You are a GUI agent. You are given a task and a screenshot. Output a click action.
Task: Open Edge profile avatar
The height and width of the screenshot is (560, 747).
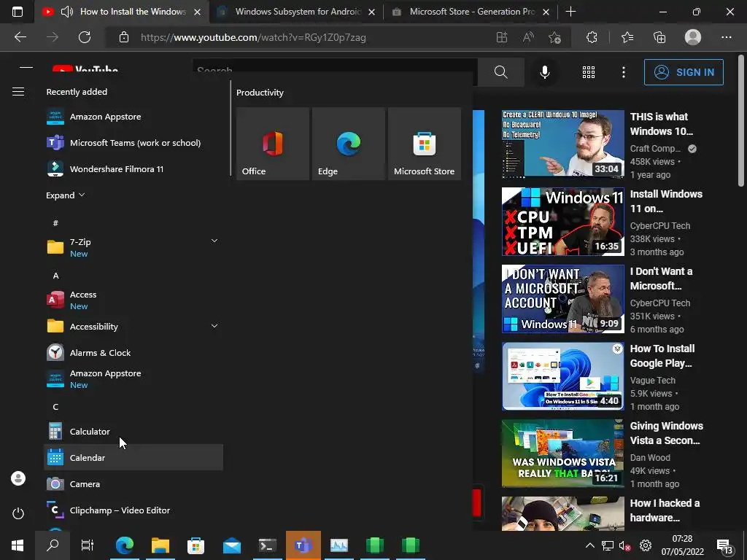[693, 37]
